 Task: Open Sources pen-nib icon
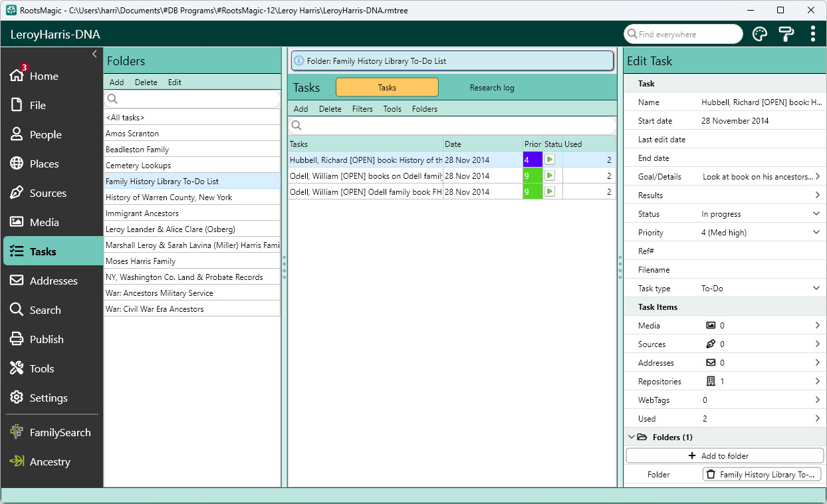point(17,193)
